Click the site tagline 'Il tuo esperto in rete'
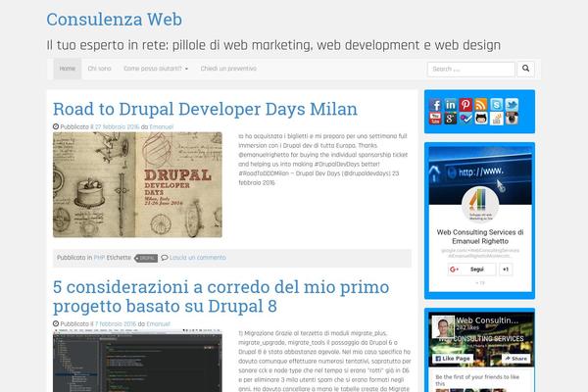The height and width of the screenshot is (392, 588). 273,45
